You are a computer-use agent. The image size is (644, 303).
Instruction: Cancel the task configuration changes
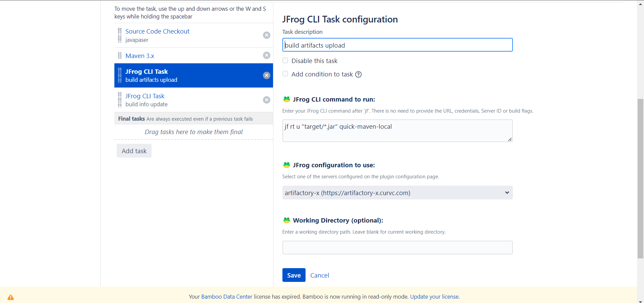320,275
